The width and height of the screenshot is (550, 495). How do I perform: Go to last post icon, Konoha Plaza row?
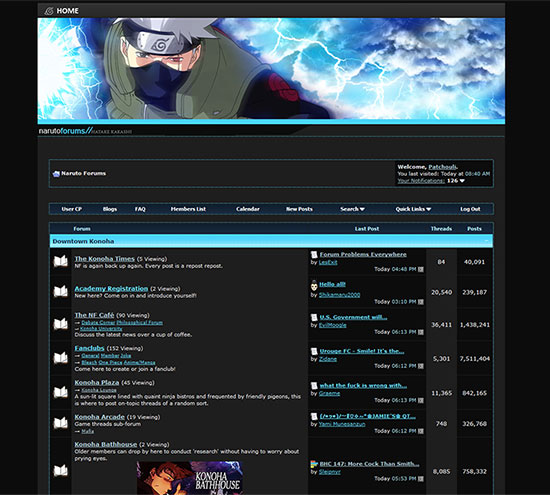click(421, 401)
